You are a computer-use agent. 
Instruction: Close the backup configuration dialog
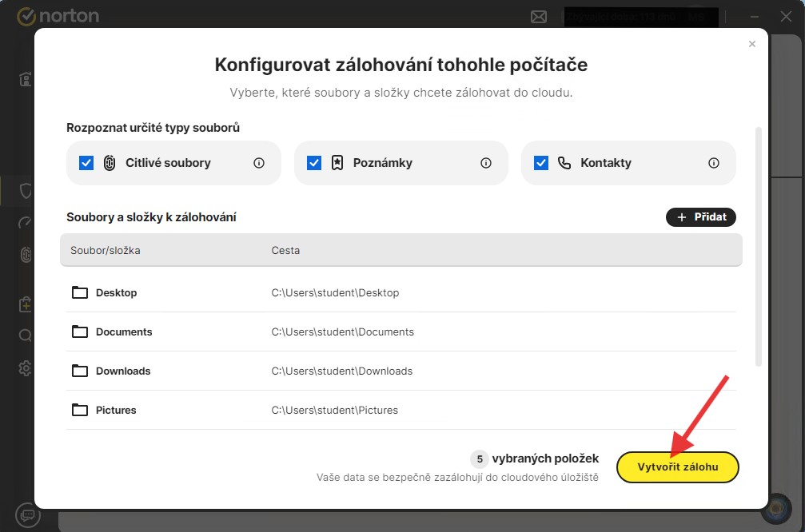point(751,45)
